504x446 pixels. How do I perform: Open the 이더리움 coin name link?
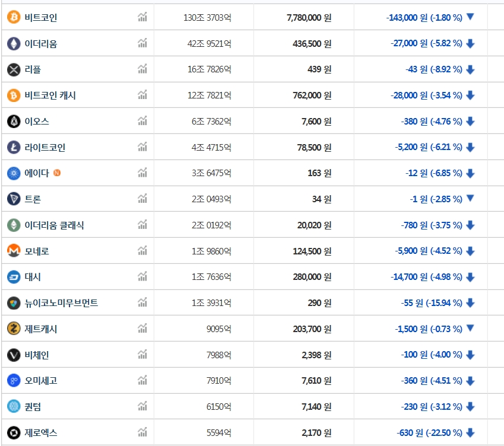click(x=41, y=44)
